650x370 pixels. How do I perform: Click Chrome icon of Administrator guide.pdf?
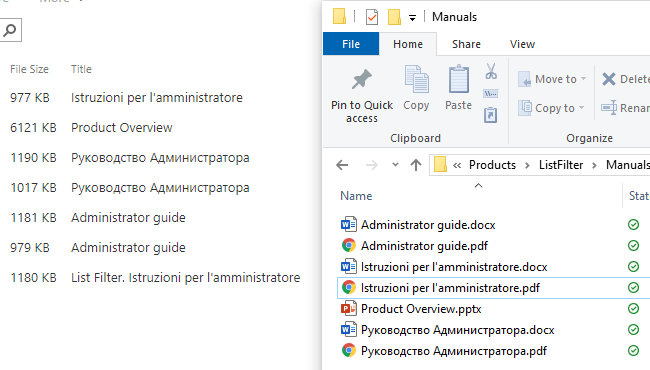coord(349,246)
